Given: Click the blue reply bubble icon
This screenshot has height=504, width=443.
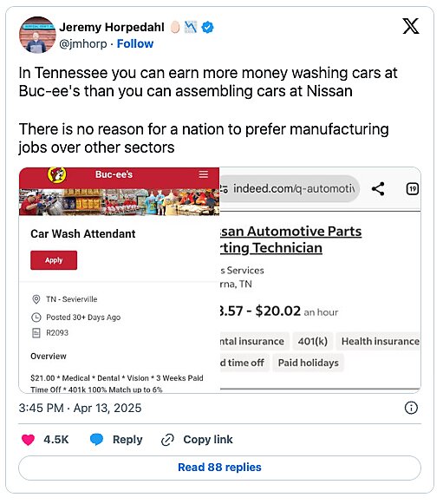Looking at the screenshot, I should coord(96,440).
